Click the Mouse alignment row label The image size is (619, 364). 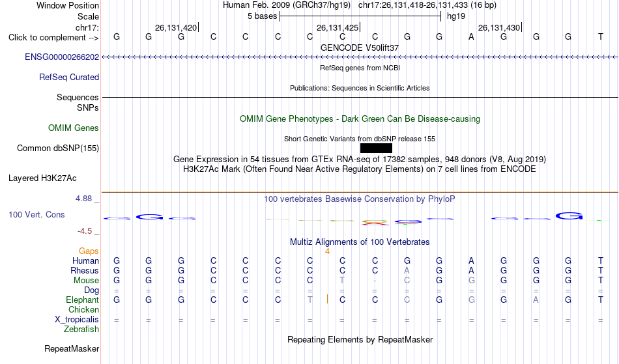[x=86, y=281]
